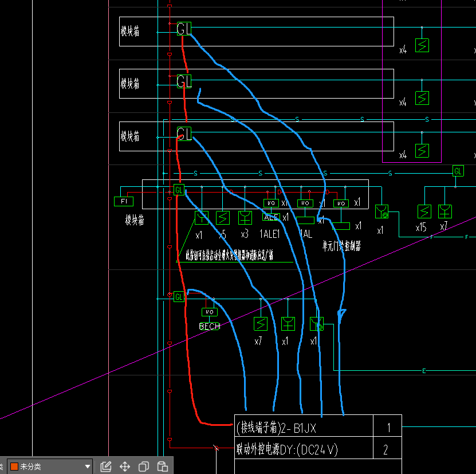The width and height of the screenshot is (476, 474).
Task: Select the green annotation text about the manual button
Action: click(229, 255)
